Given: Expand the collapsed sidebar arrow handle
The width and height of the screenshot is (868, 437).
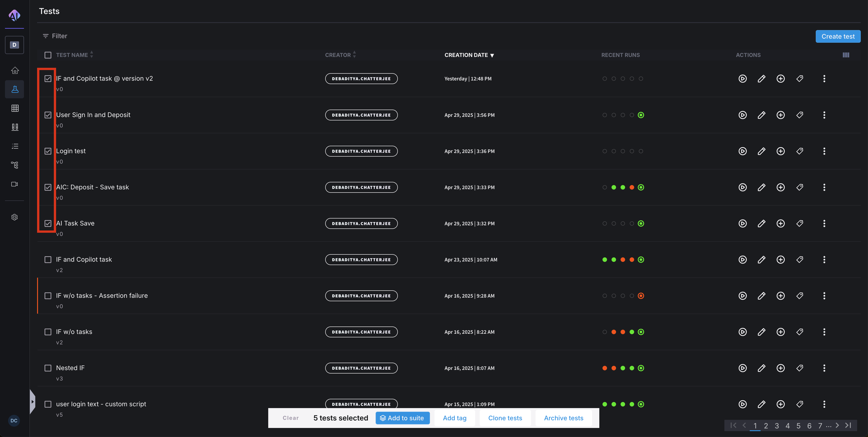Looking at the screenshot, I should pyautogui.click(x=32, y=402).
